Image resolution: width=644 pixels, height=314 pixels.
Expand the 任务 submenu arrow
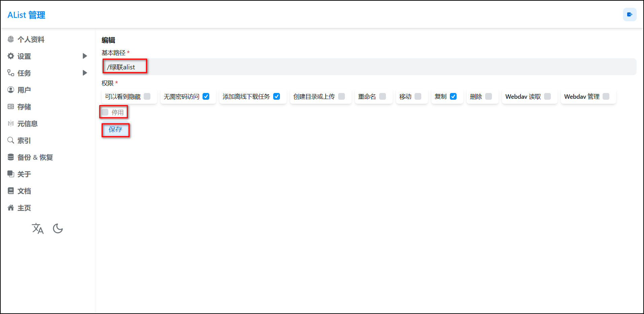tap(85, 73)
